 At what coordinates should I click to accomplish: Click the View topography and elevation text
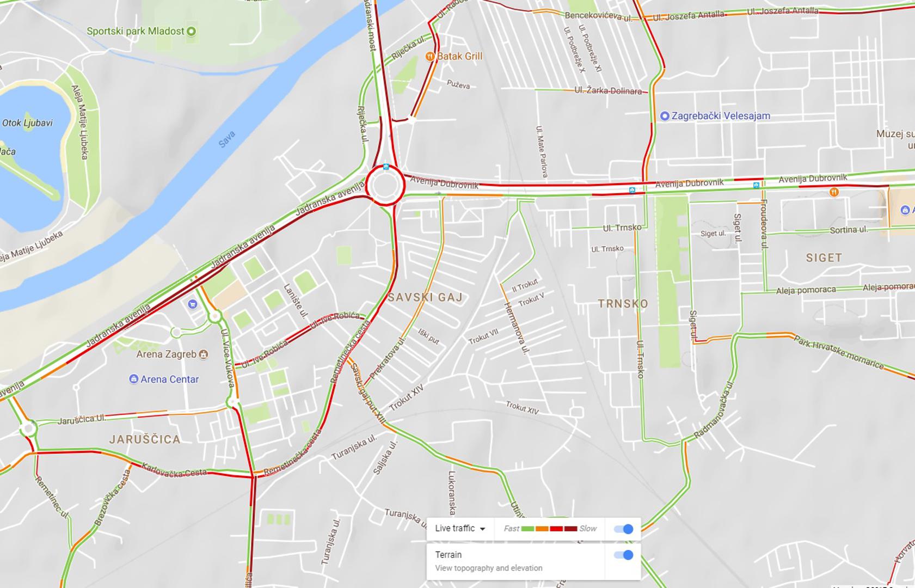coord(489,568)
